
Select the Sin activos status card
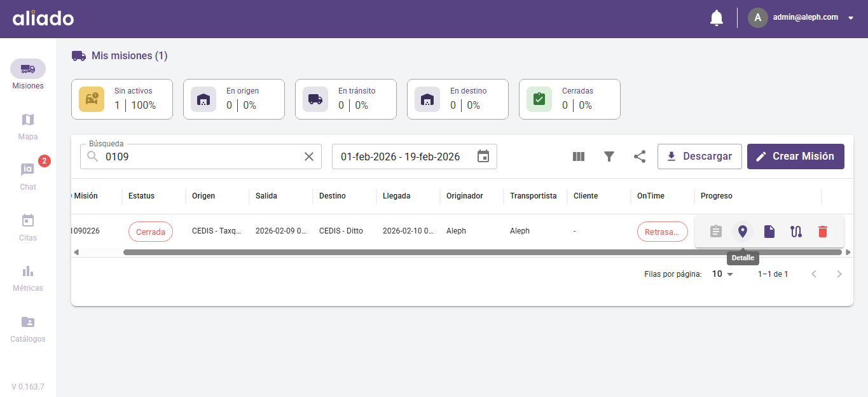(122, 99)
